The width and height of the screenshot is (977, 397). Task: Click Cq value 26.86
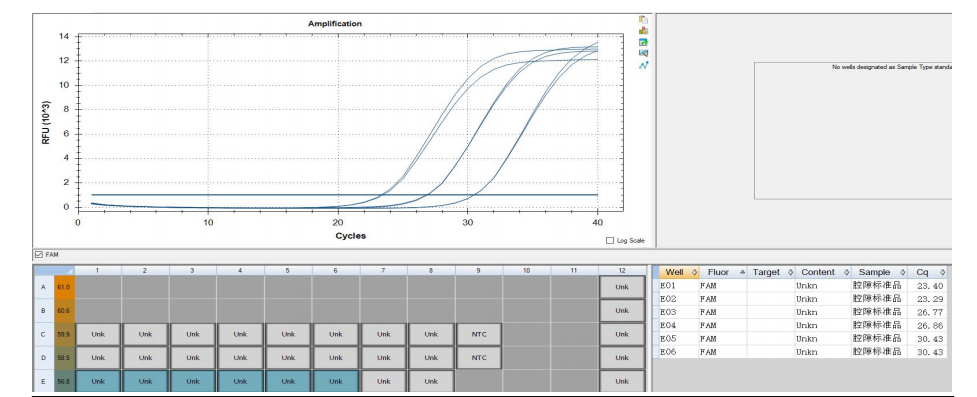click(x=927, y=325)
